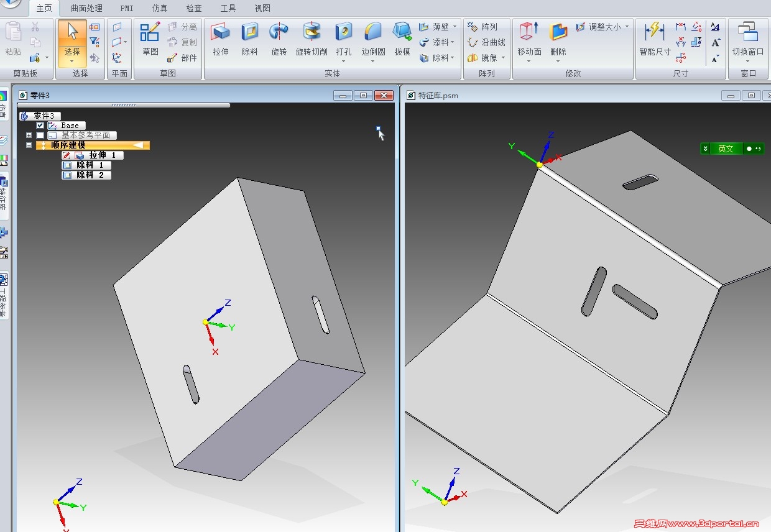Open the 选择 dropdown arrow
The height and width of the screenshot is (532, 771).
pyautogui.click(x=73, y=61)
